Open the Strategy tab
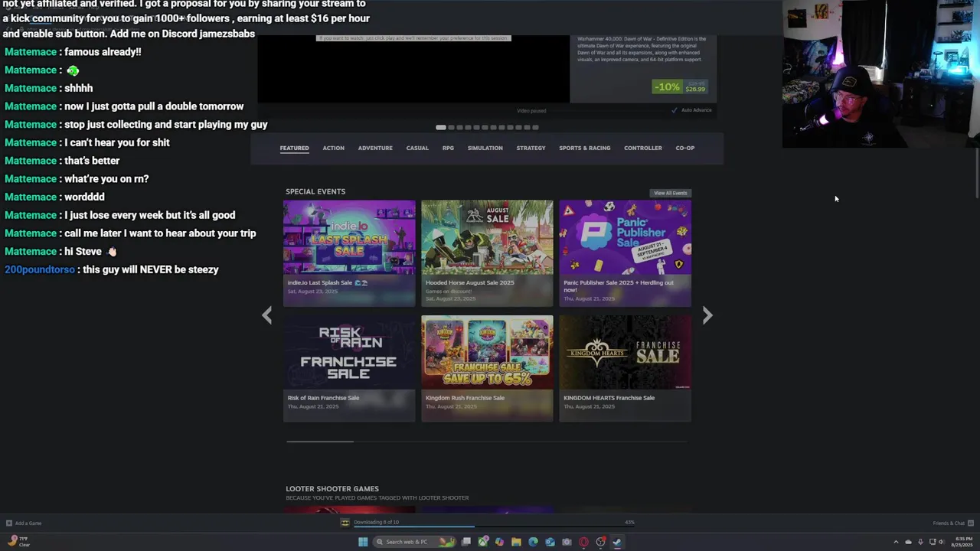The image size is (980, 551). (x=531, y=148)
